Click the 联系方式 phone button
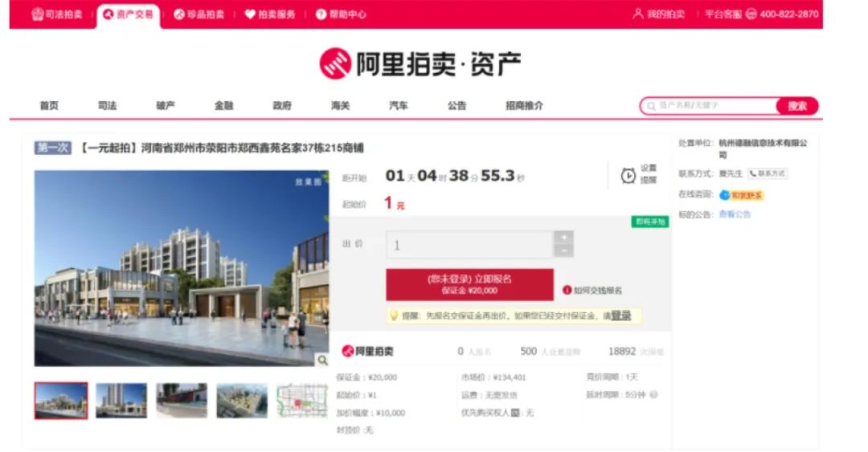 pos(768,173)
